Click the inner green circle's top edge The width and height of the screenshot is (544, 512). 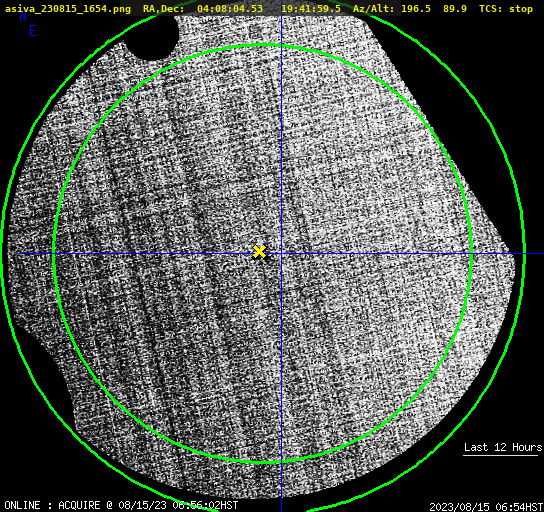pyautogui.click(x=263, y=45)
